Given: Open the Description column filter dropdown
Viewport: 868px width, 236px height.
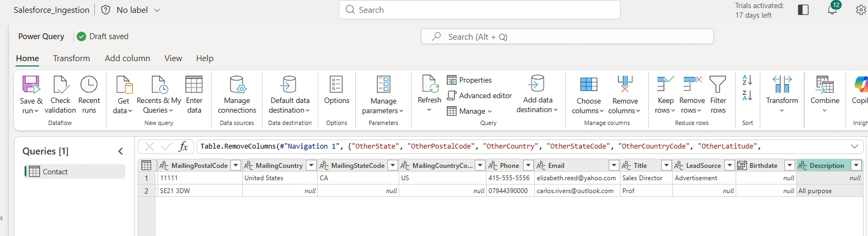Looking at the screenshot, I should pos(856,165).
